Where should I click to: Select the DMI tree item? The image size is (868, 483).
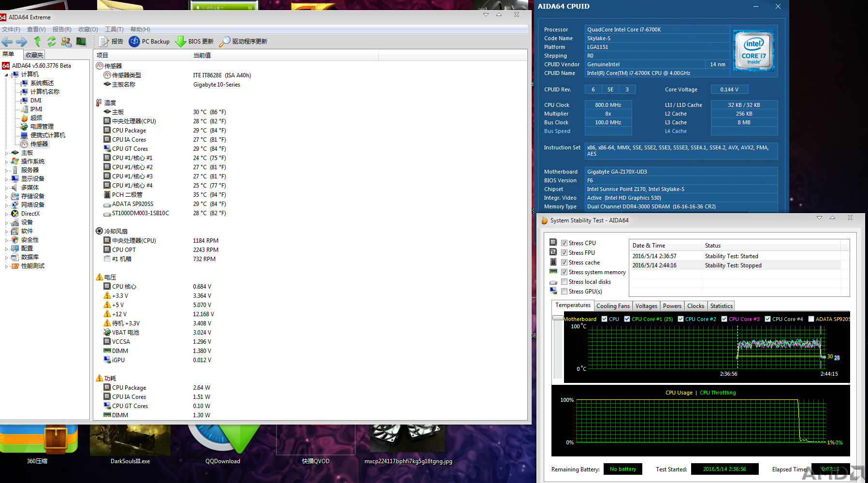(x=36, y=101)
